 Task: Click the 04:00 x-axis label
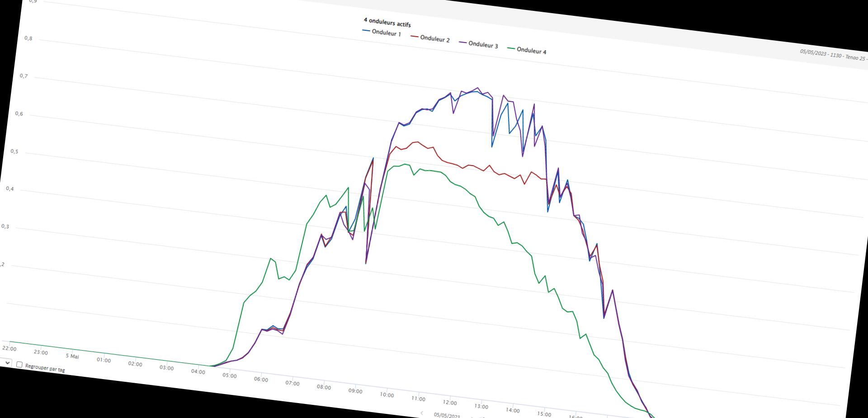click(x=198, y=372)
